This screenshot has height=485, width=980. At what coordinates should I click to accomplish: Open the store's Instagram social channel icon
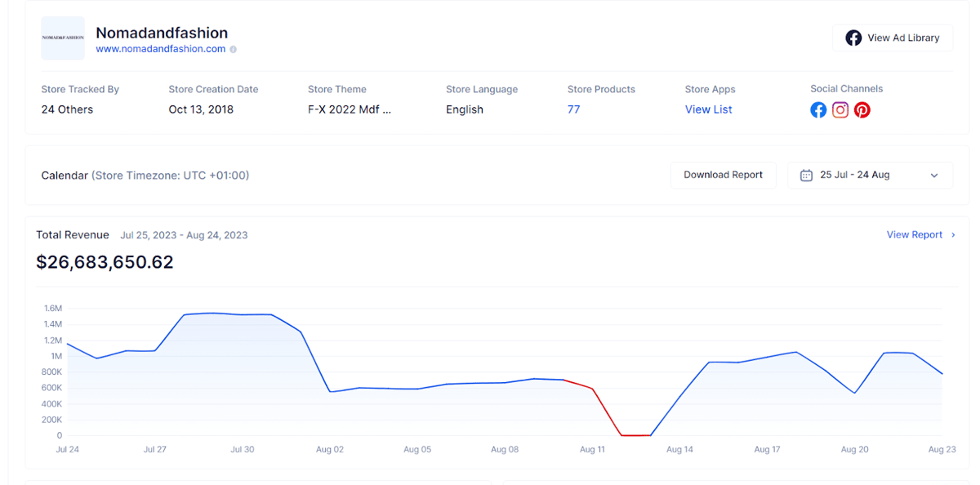[840, 110]
